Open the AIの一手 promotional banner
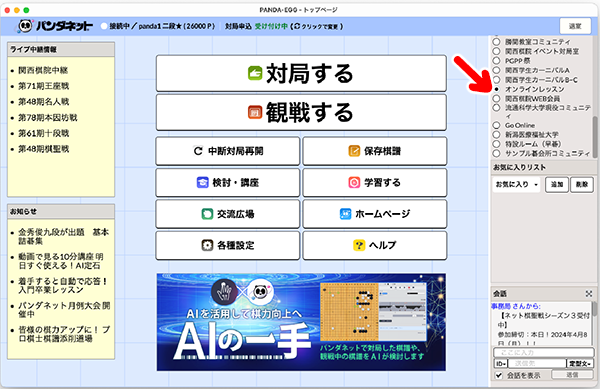This screenshot has width=600, height=389. click(x=301, y=322)
